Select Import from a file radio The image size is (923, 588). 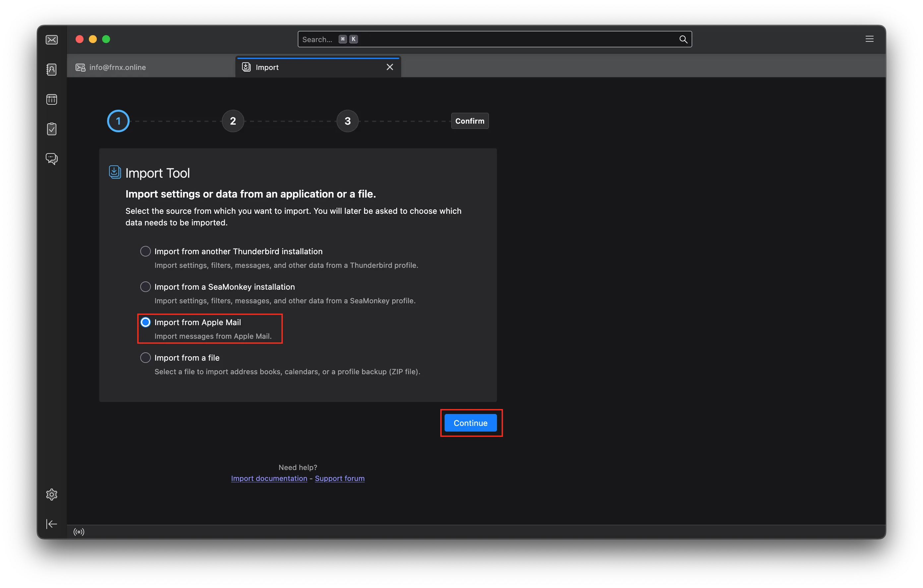[x=145, y=358]
